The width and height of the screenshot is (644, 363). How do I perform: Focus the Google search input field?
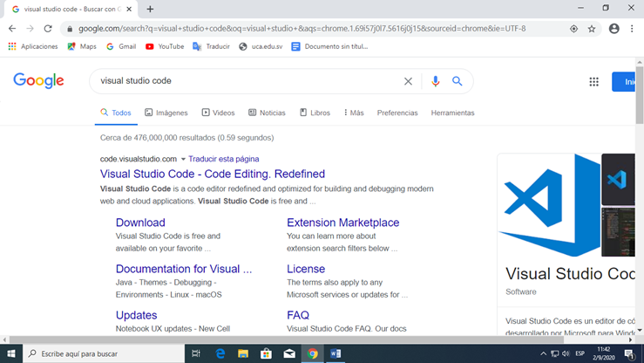(247, 81)
